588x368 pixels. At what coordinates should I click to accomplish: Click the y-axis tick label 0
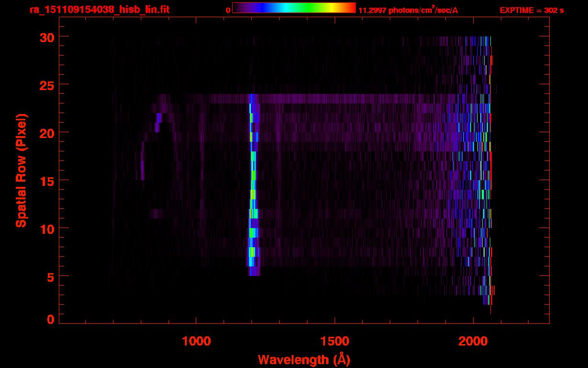click(51, 320)
